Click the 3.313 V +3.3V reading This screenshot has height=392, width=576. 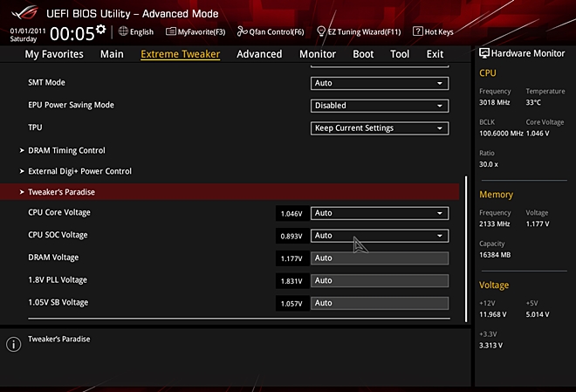point(490,346)
